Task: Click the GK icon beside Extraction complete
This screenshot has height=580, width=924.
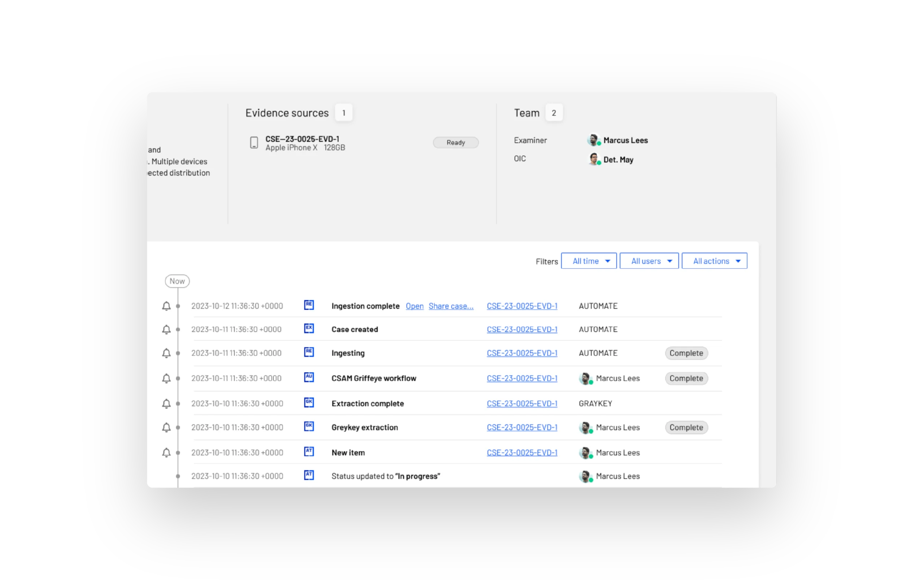Action: point(309,402)
